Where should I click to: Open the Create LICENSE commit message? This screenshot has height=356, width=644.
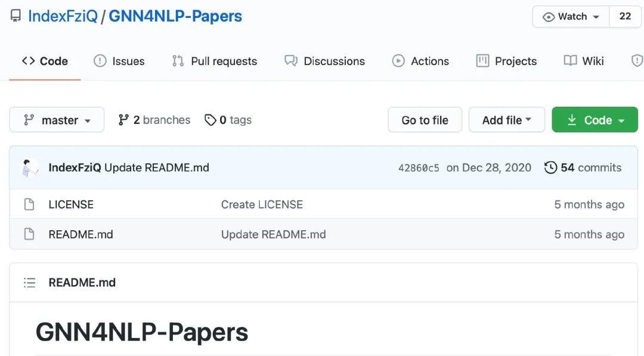click(x=262, y=205)
